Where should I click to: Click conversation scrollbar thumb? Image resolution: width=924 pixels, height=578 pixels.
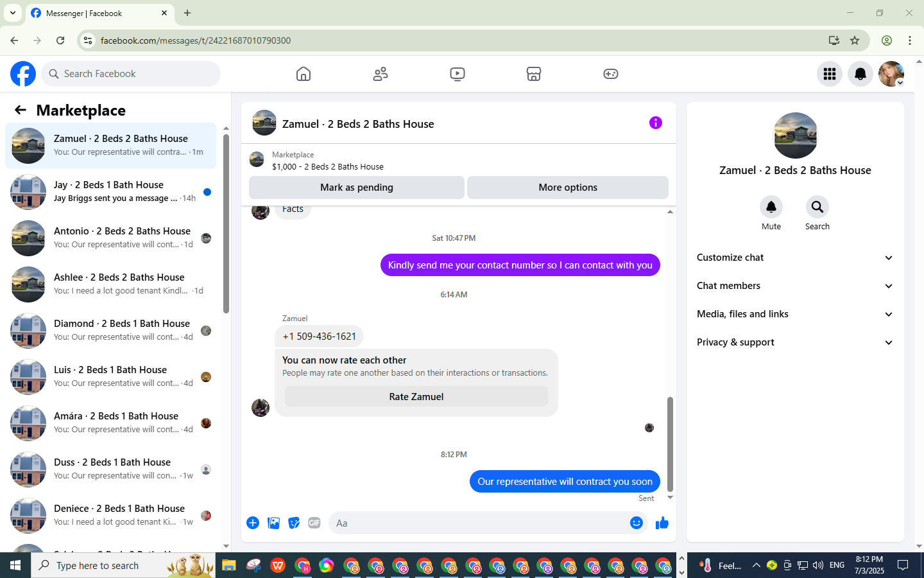pos(670,444)
